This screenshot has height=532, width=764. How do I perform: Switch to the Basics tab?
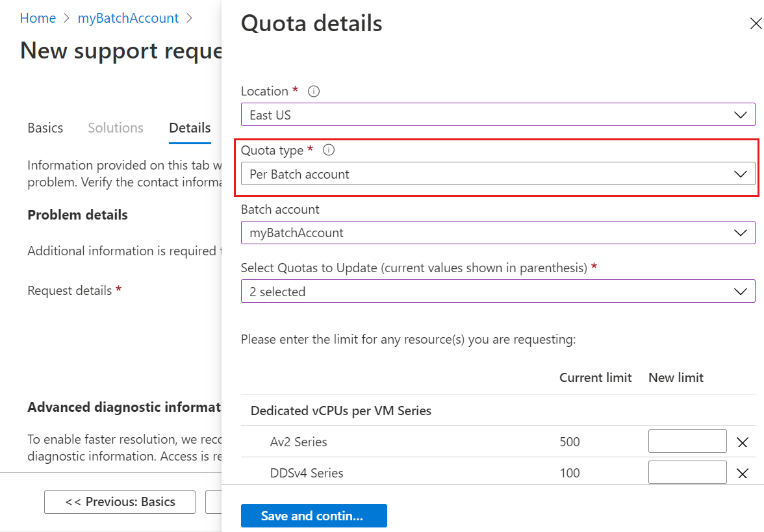(45, 128)
